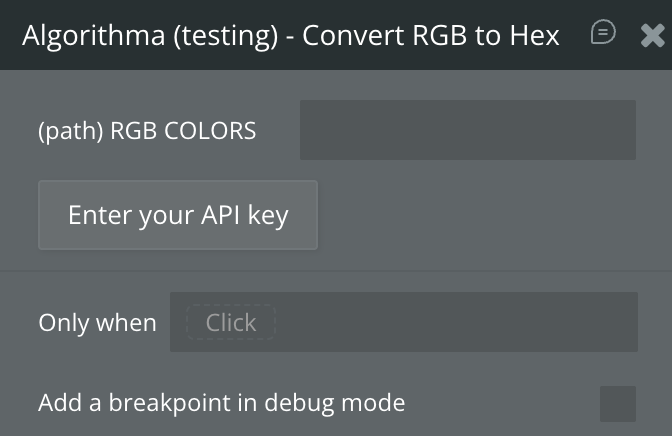Click the Algorithma (testing) panel title

150,36
